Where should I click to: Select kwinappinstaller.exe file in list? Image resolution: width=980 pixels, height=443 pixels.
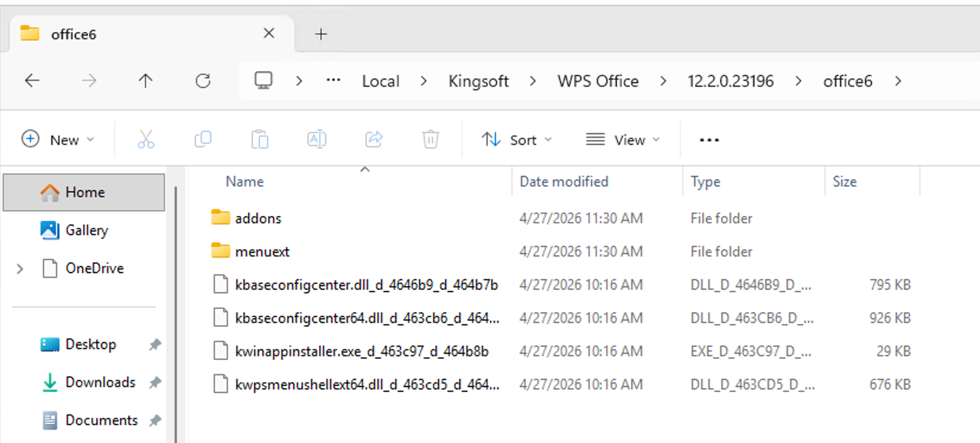coord(361,352)
